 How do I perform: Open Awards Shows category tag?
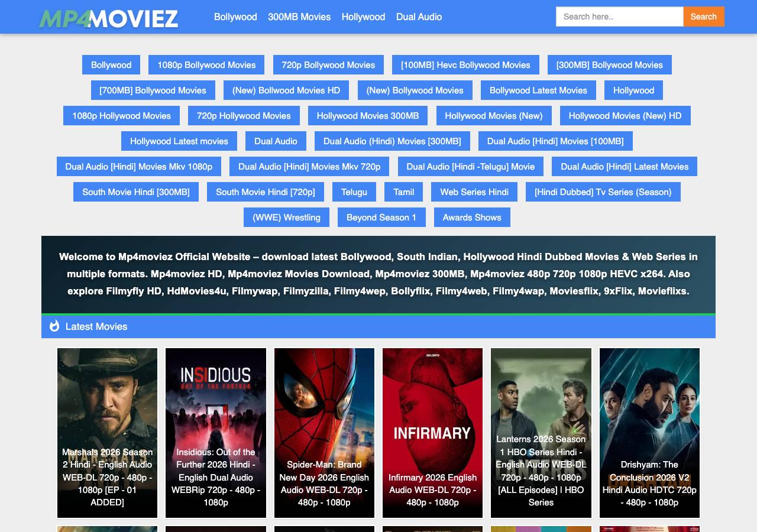point(472,218)
